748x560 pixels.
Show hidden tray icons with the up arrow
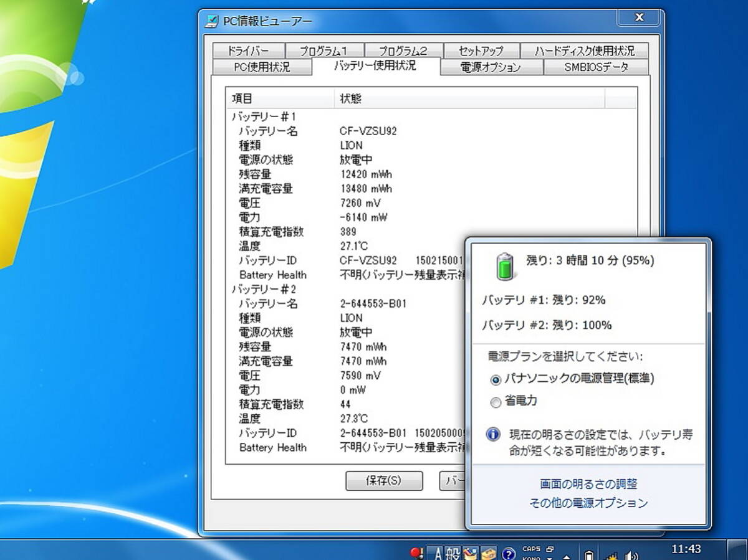pos(567,556)
